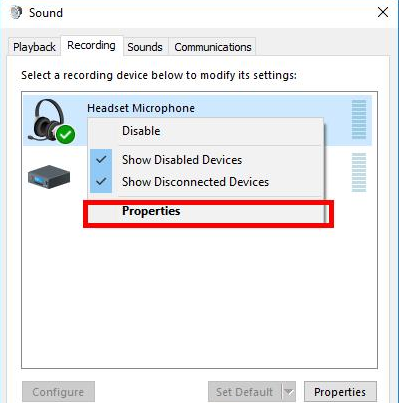
Task: Go to the Communications tab
Action: [213, 47]
